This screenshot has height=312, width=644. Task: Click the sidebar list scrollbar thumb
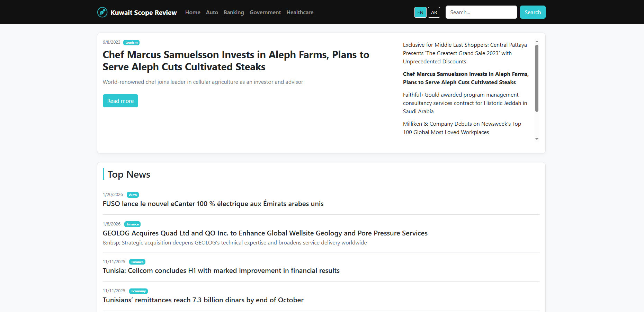(537, 78)
